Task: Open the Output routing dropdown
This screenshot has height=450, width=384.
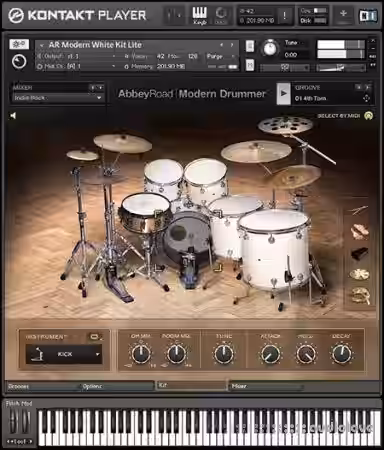Action: pyautogui.click(x=77, y=56)
